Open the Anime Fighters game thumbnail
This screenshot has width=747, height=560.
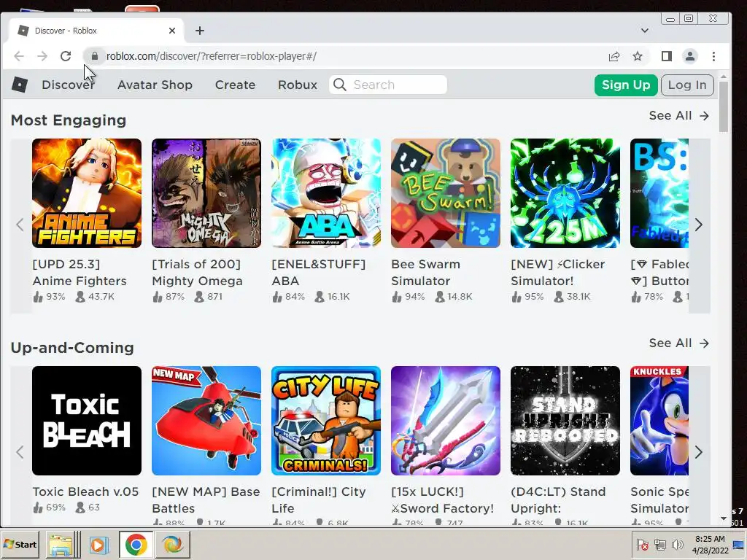coord(87,193)
